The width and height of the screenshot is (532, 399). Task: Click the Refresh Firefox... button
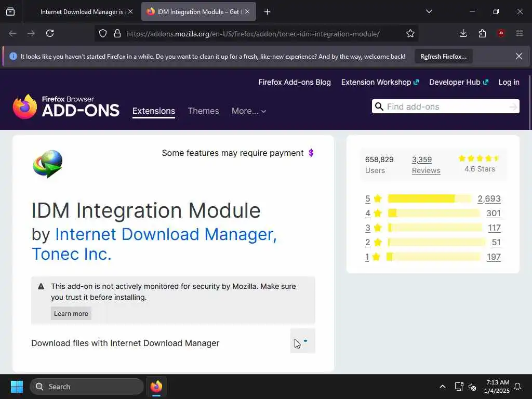444,57
